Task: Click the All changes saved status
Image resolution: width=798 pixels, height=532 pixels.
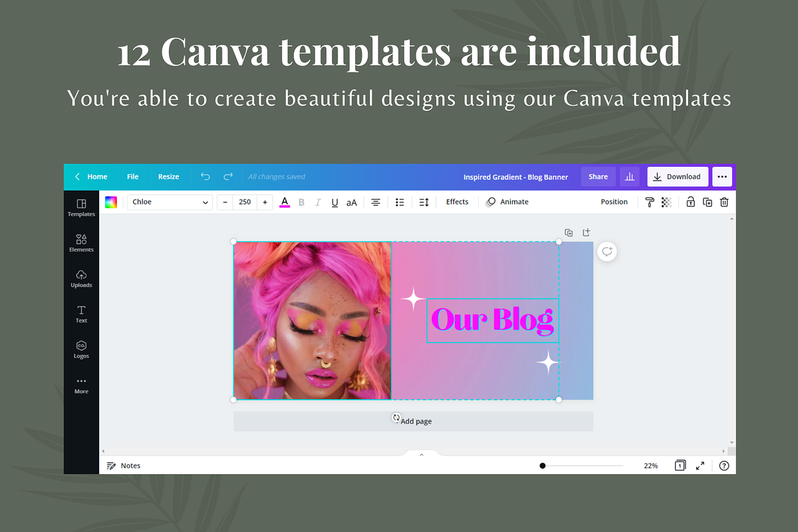Action: 277,177
